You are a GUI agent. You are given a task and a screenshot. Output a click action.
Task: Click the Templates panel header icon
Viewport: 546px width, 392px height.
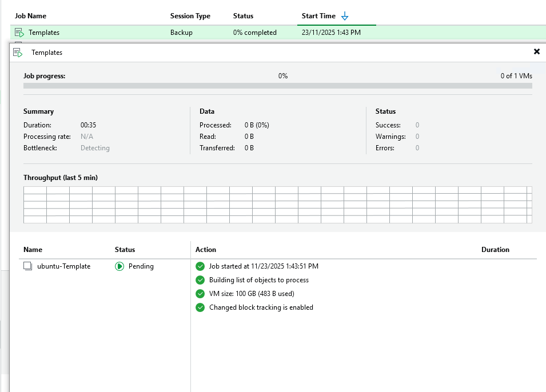pos(18,53)
